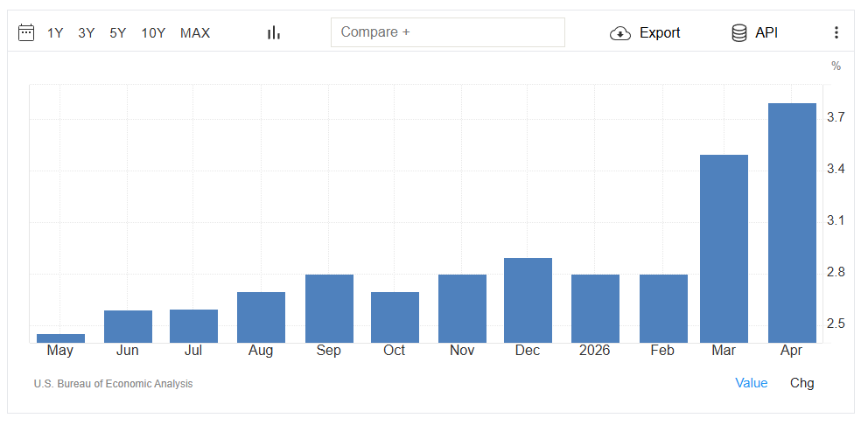Click the Sep x-axis label
This screenshot has height=425, width=868.
click(x=329, y=351)
